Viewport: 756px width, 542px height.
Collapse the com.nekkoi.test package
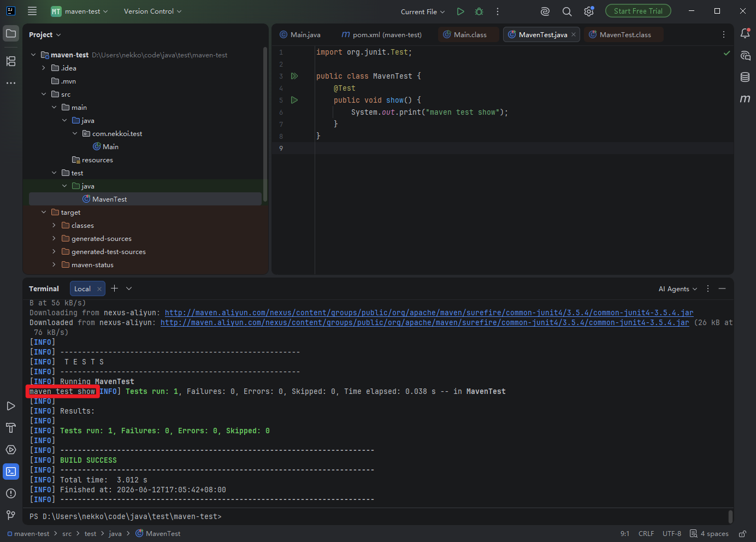click(x=75, y=133)
